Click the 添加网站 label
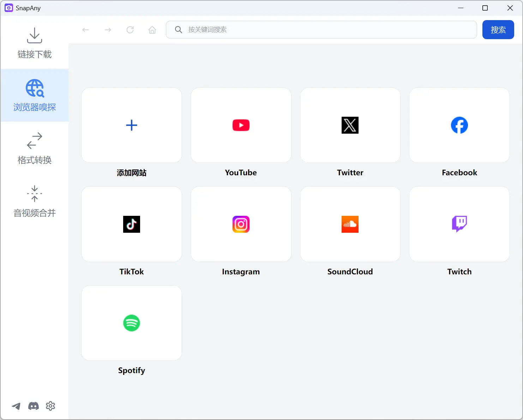The image size is (523, 420). point(132,173)
